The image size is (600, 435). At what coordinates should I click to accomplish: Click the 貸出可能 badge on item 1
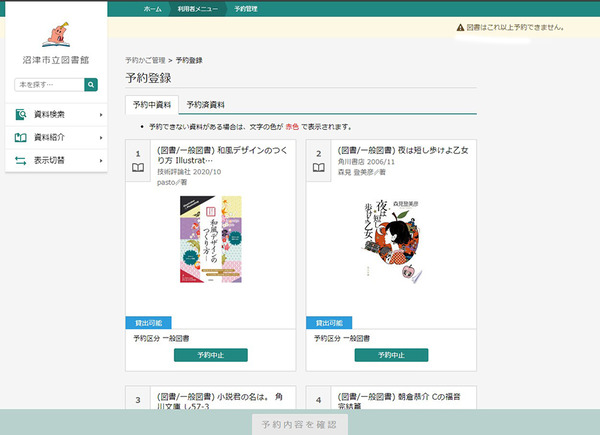[148, 323]
